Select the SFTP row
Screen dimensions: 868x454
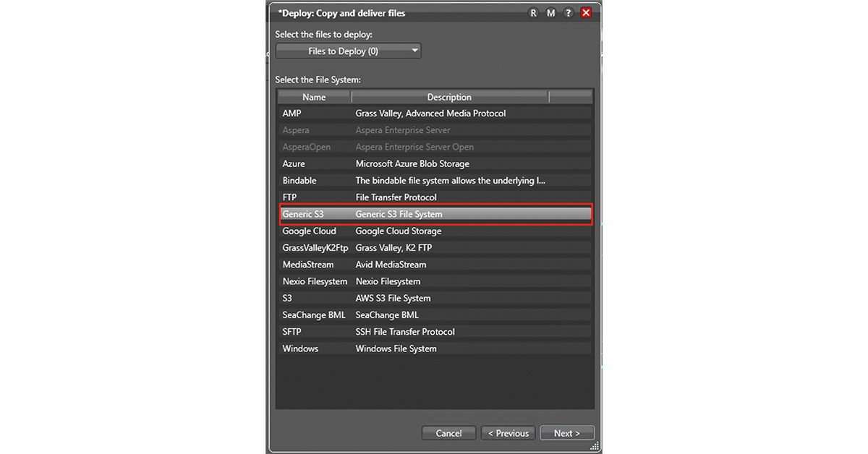[x=435, y=331]
